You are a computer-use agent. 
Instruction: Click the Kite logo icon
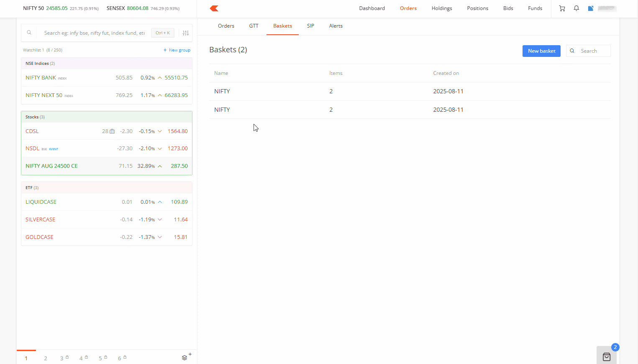pyautogui.click(x=214, y=8)
